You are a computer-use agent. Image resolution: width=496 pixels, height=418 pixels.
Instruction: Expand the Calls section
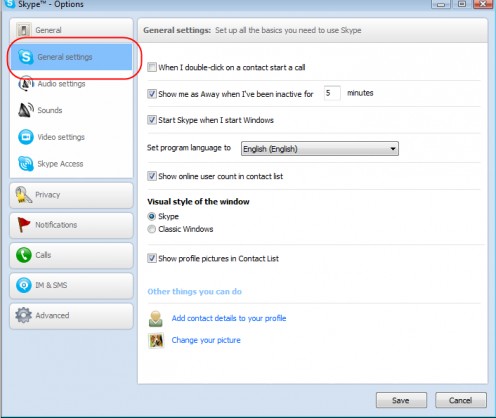(72, 255)
